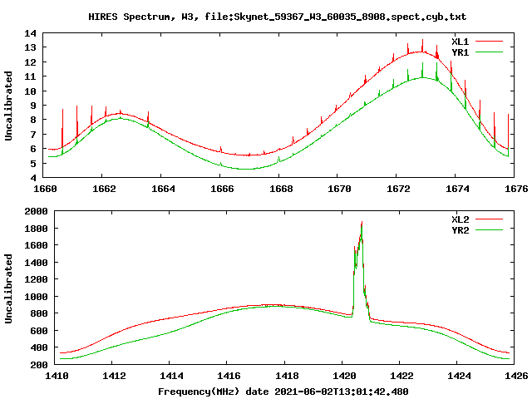Click the 400 y-axis label, bottom plot
This screenshot has width=532, height=399.
[39, 347]
